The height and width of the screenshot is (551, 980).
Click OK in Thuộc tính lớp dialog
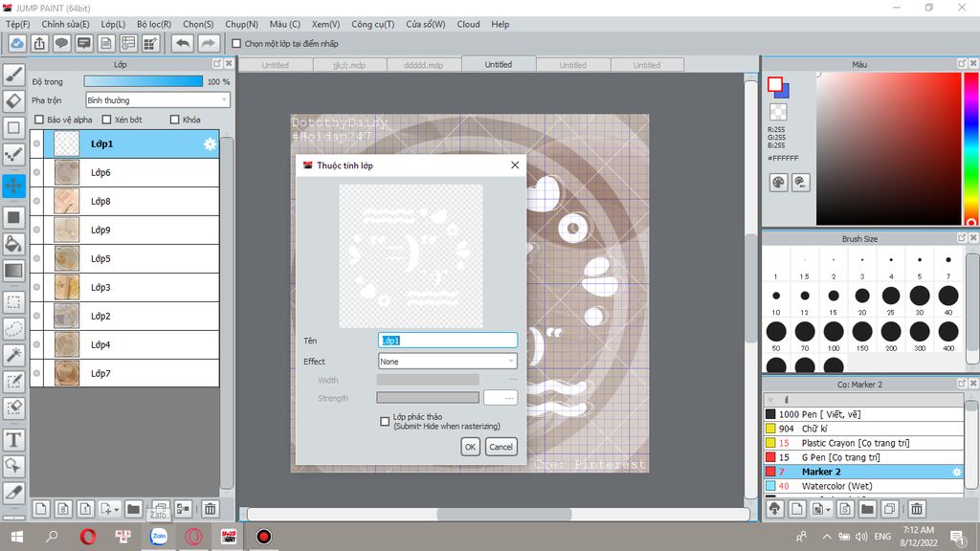click(x=470, y=447)
